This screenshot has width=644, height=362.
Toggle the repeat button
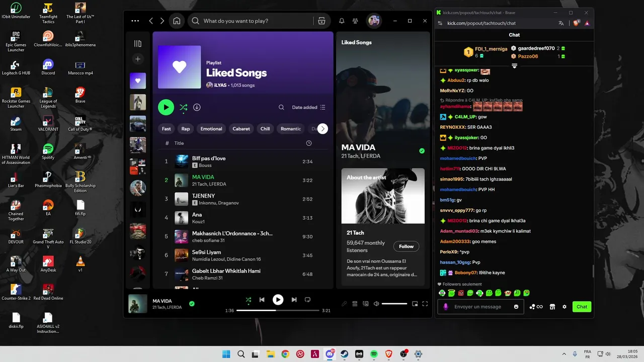307,300
